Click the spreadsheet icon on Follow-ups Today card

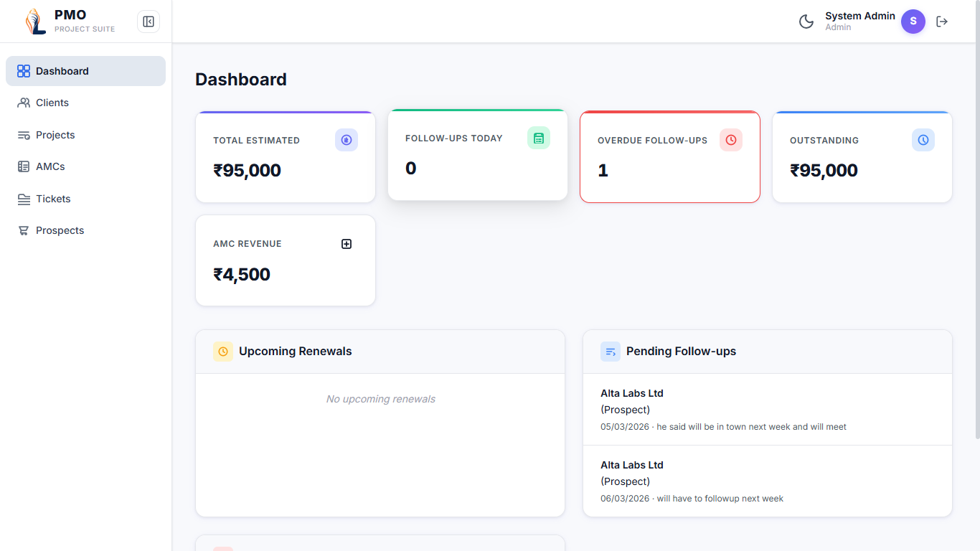[x=539, y=138]
